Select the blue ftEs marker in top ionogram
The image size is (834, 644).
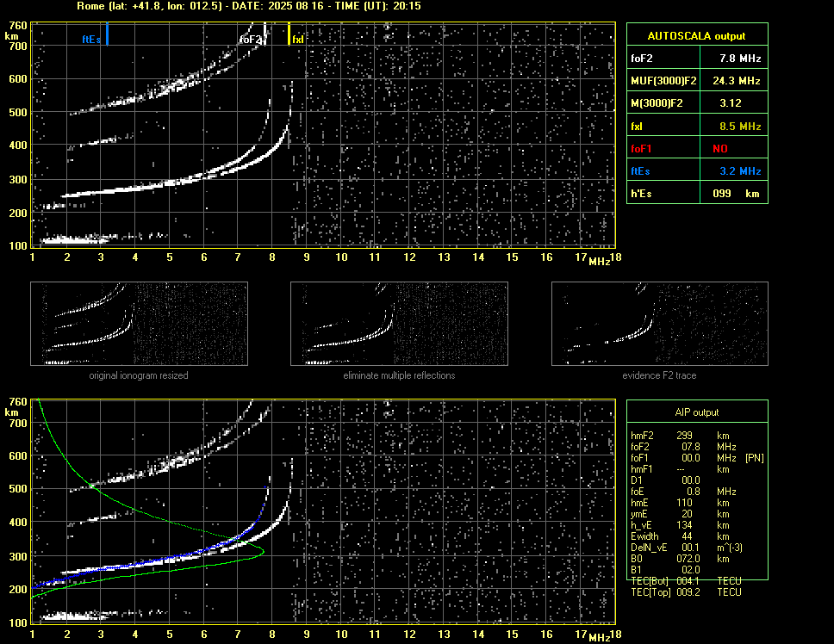pos(107,34)
